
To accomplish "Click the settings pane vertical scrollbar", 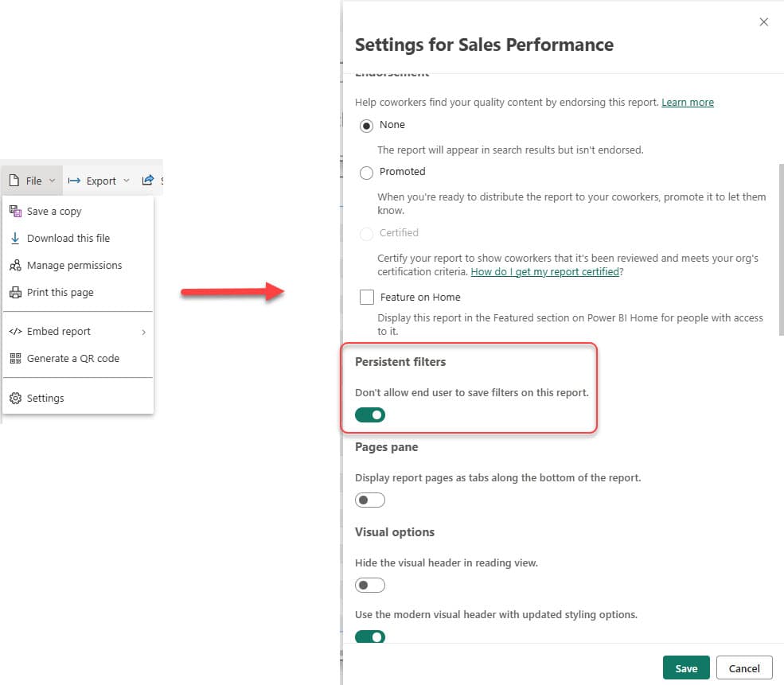I will click(781, 250).
